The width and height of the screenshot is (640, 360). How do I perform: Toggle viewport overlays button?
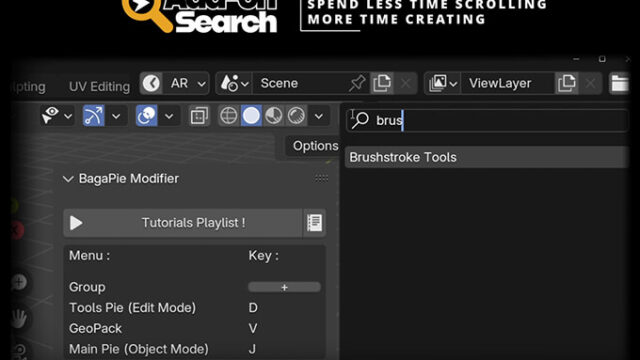pyautogui.click(x=147, y=116)
